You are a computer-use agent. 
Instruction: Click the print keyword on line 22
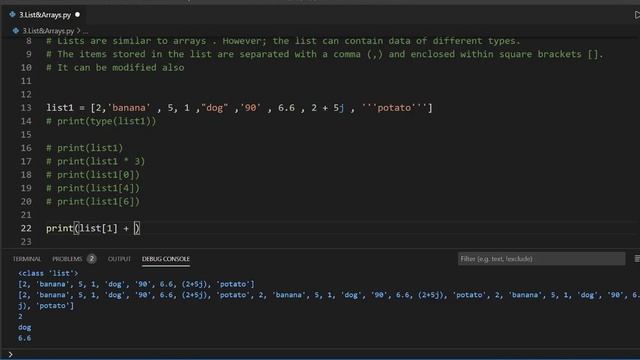tap(60, 228)
